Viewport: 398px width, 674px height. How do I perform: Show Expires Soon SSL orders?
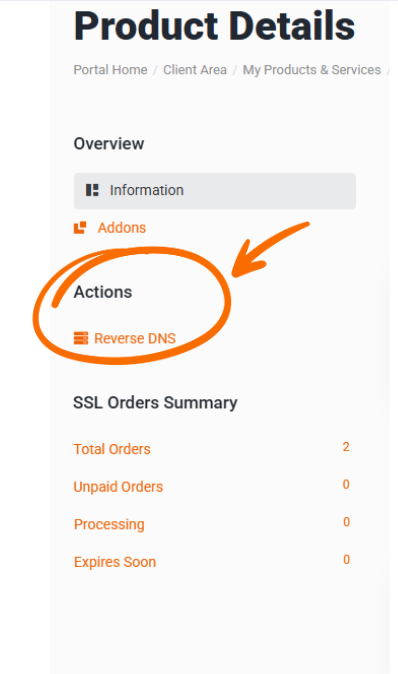115,562
